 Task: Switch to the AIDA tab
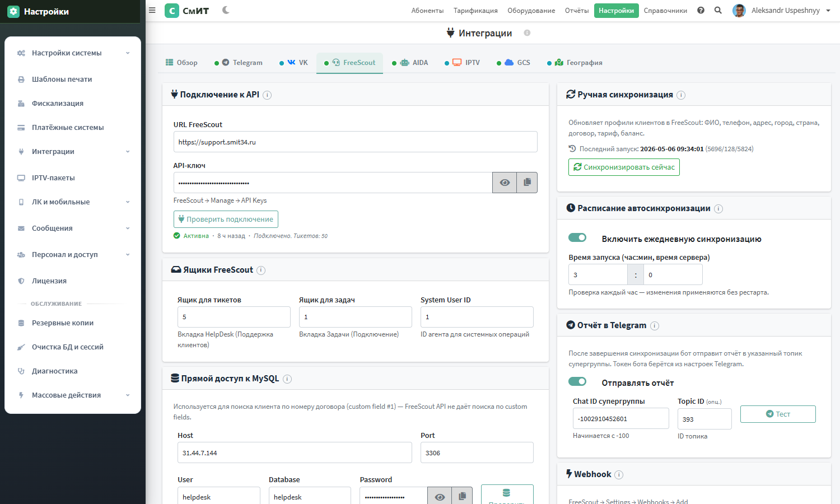(x=410, y=63)
